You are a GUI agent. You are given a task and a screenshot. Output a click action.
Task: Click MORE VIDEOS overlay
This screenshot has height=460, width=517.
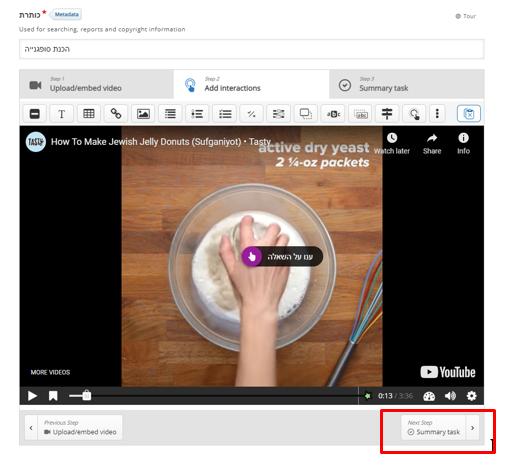(50, 372)
